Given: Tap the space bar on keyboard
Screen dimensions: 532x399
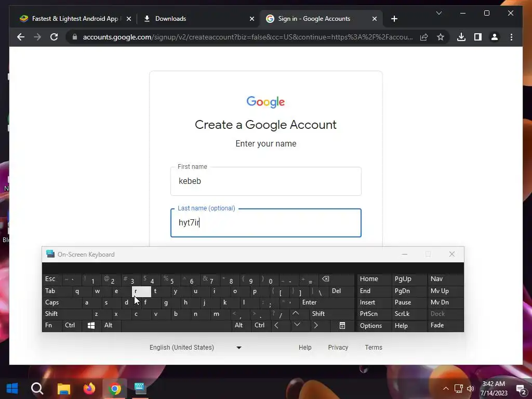Looking at the screenshot, I should [x=177, y=325].
